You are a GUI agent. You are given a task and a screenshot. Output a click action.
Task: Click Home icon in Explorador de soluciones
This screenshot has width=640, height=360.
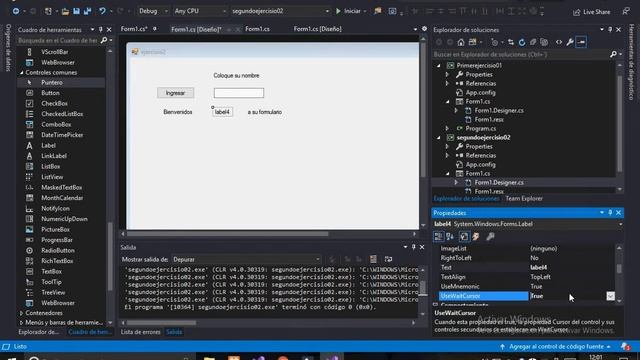(x=461, y=42)
